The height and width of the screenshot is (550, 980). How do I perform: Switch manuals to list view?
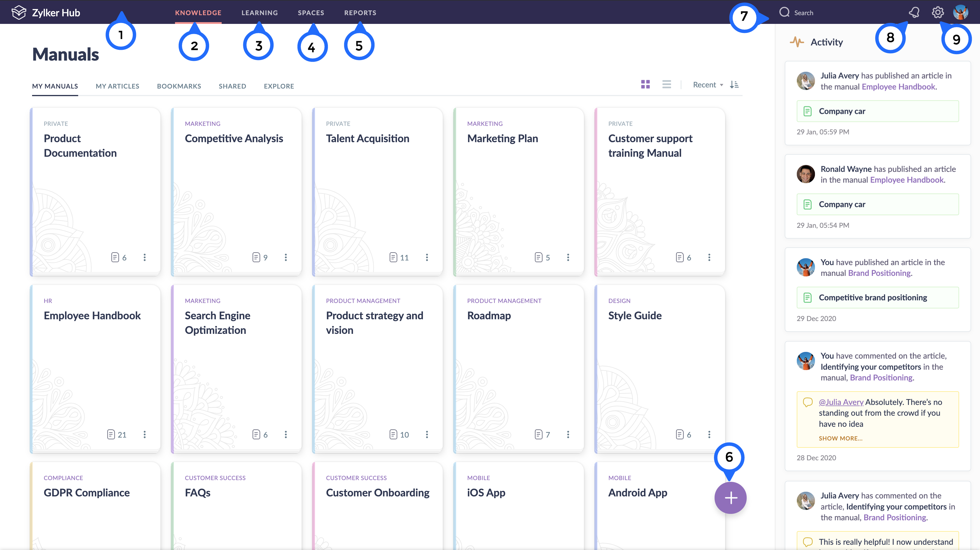pos(666,84)
